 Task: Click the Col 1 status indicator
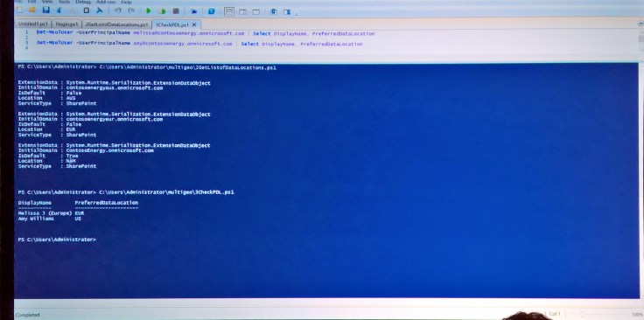coord(555,314)
